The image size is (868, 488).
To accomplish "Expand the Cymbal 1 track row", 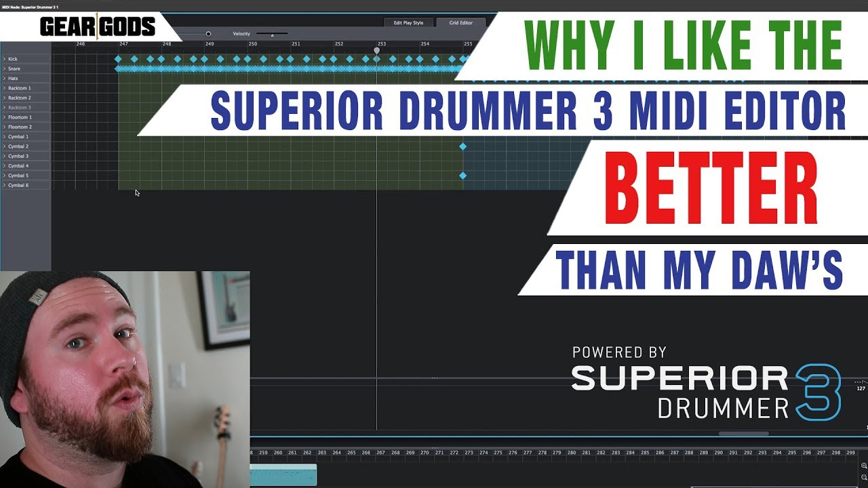I will pos(4,137).
